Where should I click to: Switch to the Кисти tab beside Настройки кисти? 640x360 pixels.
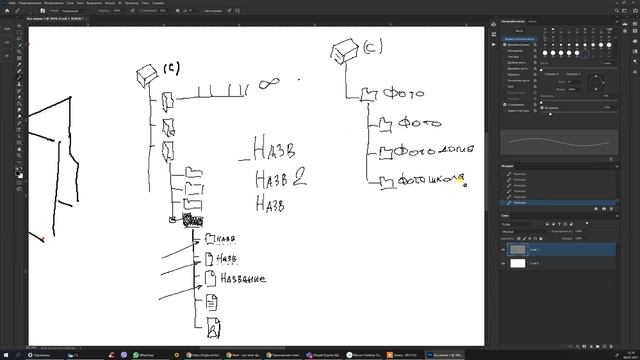tap(532, 21)
